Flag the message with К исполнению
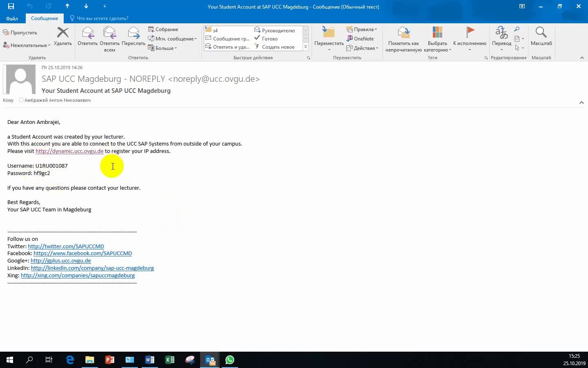The image size is (588, 368). point(470,39)
